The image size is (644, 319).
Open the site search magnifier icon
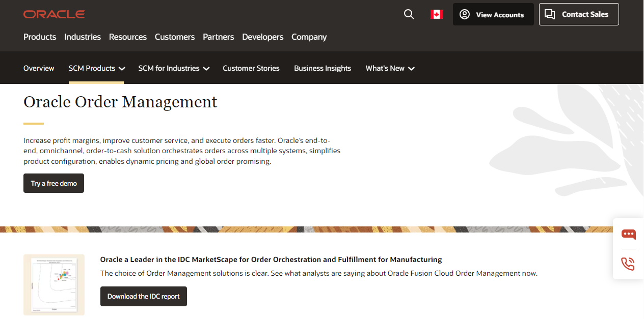pyautogui.click(x=409, y=14)
